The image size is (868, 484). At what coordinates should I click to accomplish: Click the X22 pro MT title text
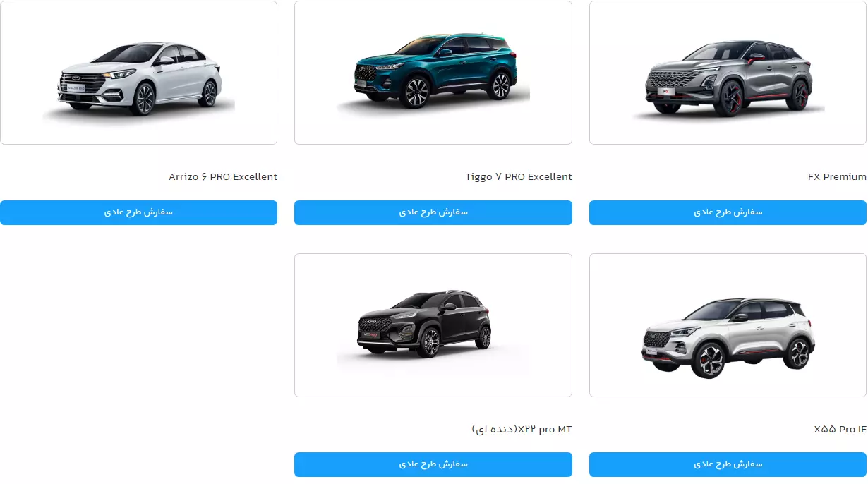(x=522, y=429)
